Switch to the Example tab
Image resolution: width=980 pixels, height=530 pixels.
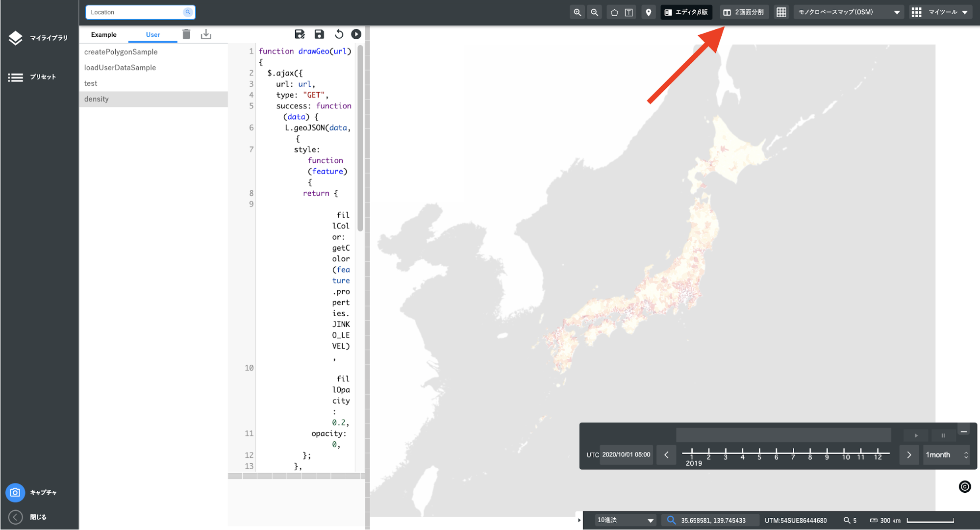point(104,34)
